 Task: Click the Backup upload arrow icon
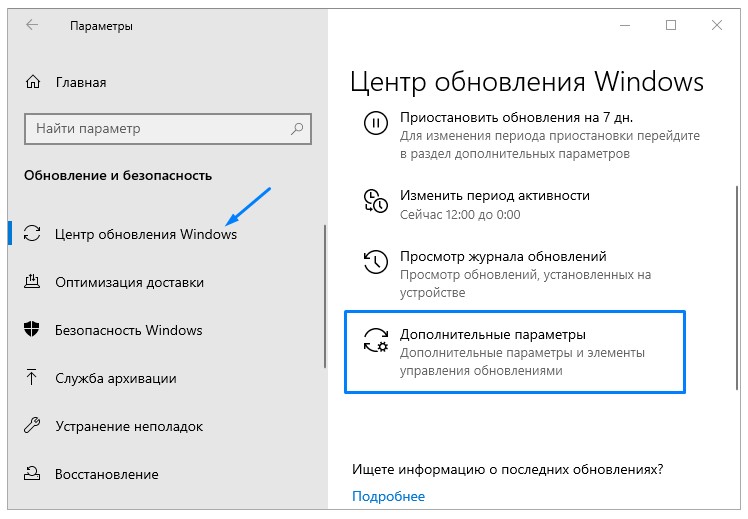34,378
